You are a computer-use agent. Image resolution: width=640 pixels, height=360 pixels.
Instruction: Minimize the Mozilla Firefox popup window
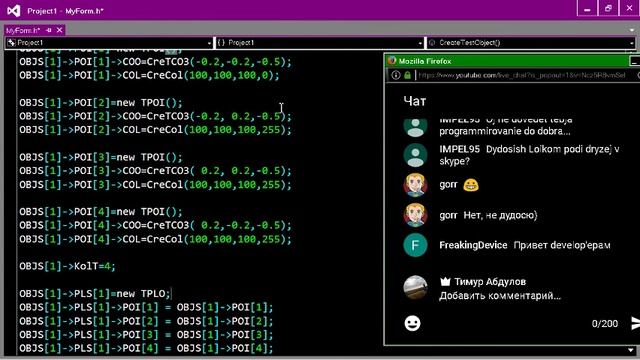634,61
